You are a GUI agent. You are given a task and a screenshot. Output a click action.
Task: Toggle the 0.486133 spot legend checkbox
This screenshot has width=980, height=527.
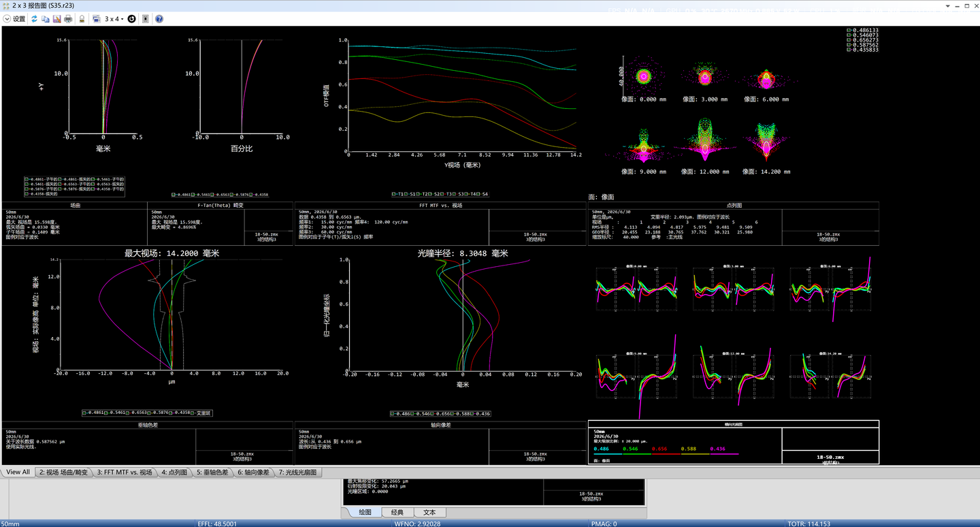click(849, 31)
